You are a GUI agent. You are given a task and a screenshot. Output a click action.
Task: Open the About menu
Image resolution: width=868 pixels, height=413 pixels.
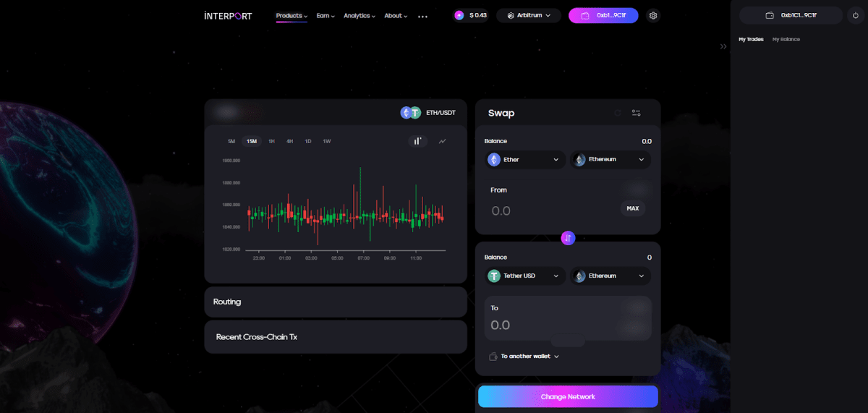coord(396,15)
